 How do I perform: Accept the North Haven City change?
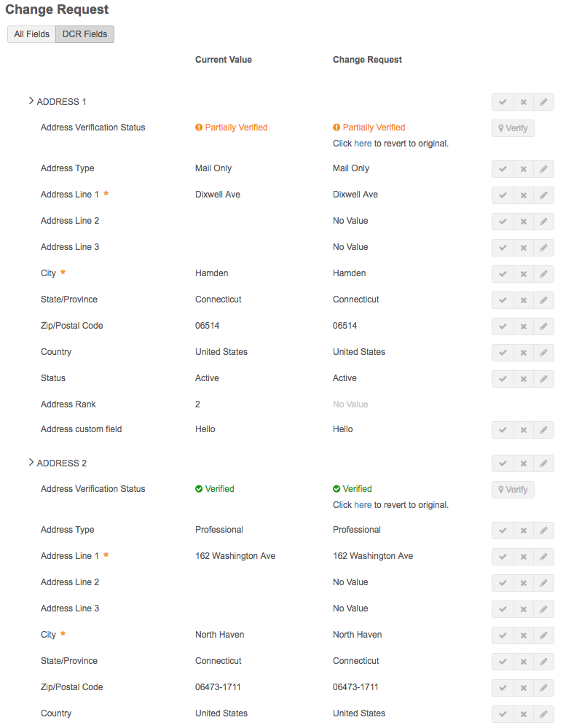(x=503, y=635)
